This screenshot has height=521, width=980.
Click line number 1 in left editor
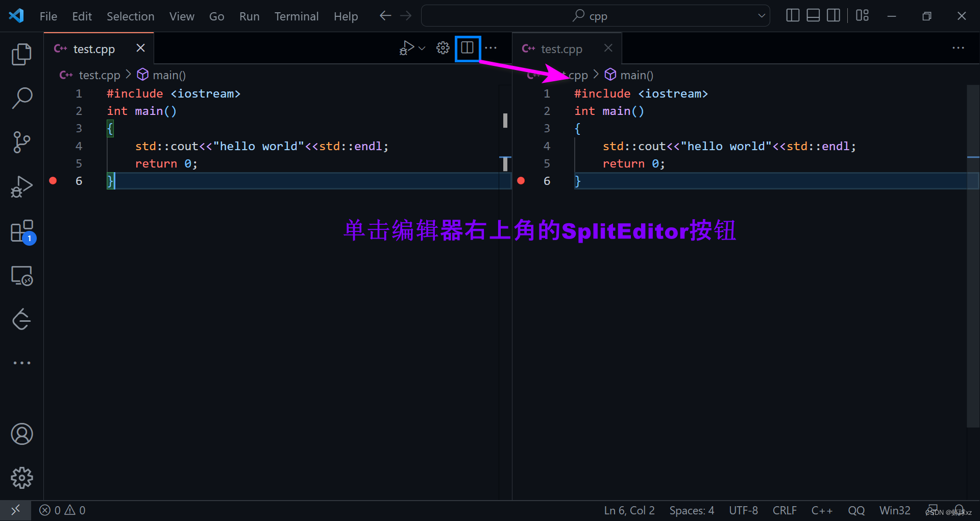(x=79, y=93)
